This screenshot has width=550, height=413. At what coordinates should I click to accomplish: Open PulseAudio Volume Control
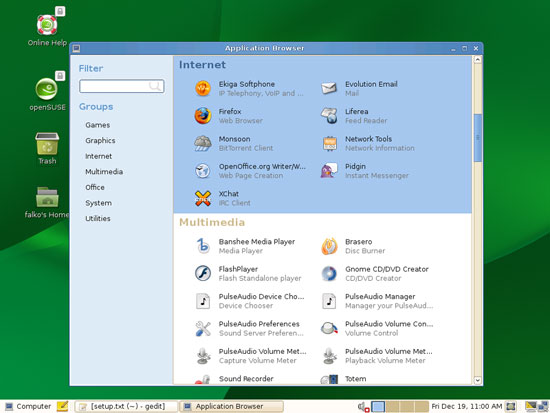click(x=377, y=328)
